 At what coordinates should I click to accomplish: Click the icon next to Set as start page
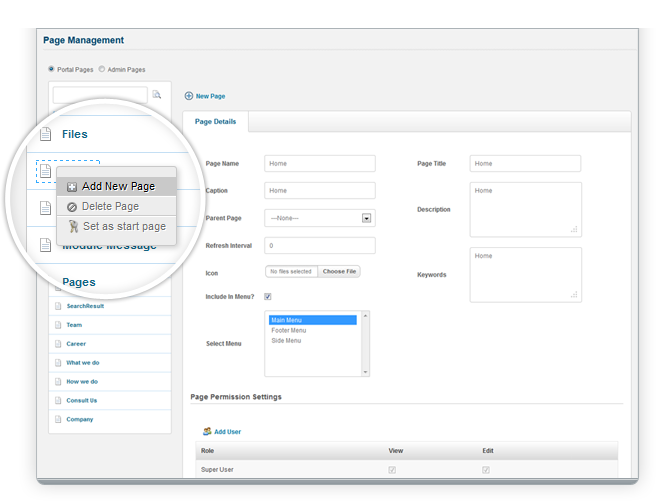click(x=74, y=226)
